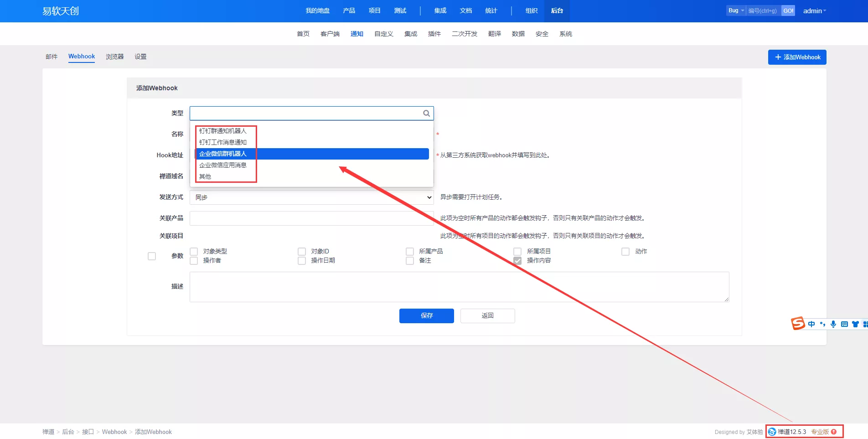Click 易软天创 logo link
The height and width of the screenshot is (439, 868).
[x=61, y=11]
